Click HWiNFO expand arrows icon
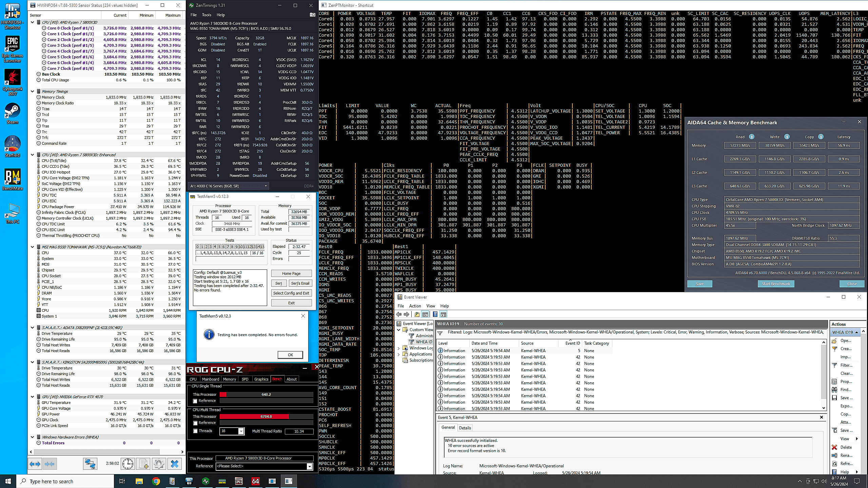The image size is (868, 488). [35, 464]
